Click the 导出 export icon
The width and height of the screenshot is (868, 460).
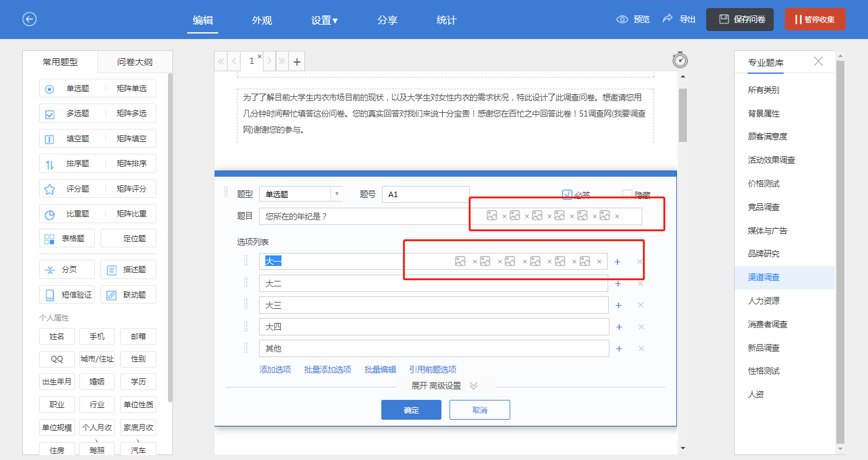pyautogui.click(x=668, y=19)
